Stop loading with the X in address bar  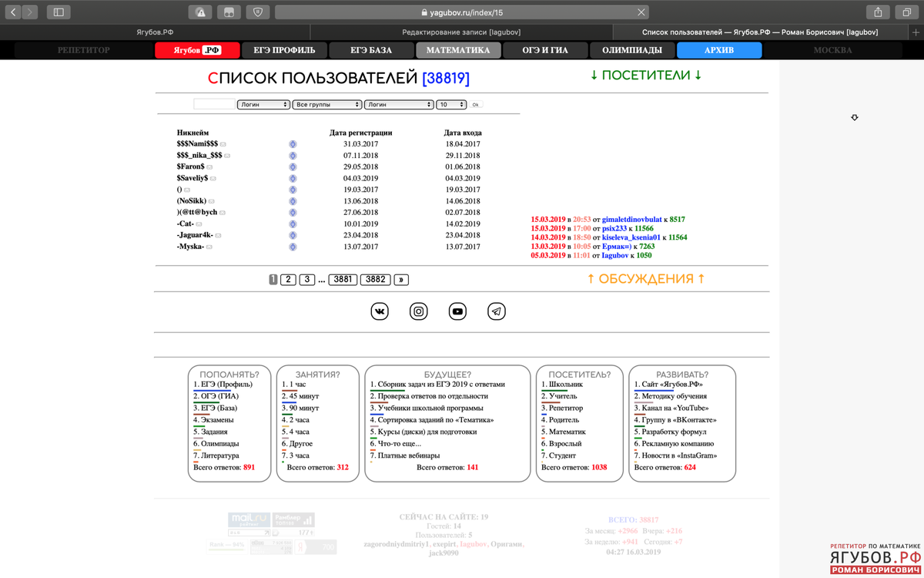[x=641, y=12]
